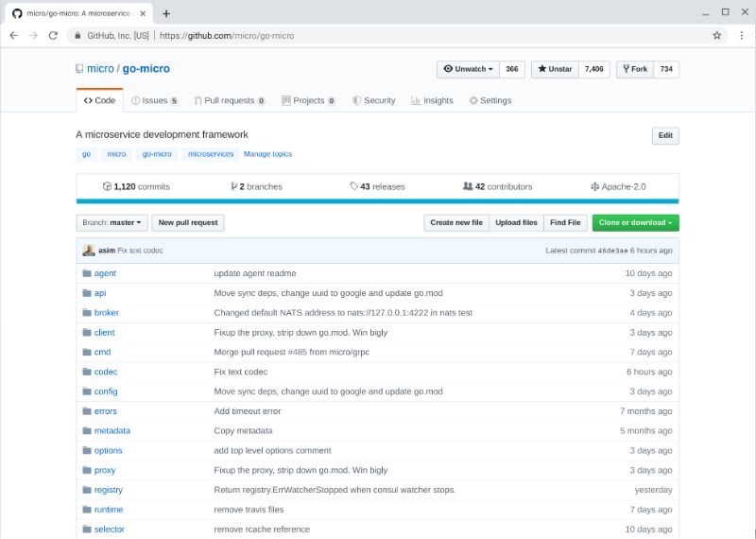The height and width of the screenshot is (539, 756).
Task: Click the repository book icon near micro
Action: (79, 69)
